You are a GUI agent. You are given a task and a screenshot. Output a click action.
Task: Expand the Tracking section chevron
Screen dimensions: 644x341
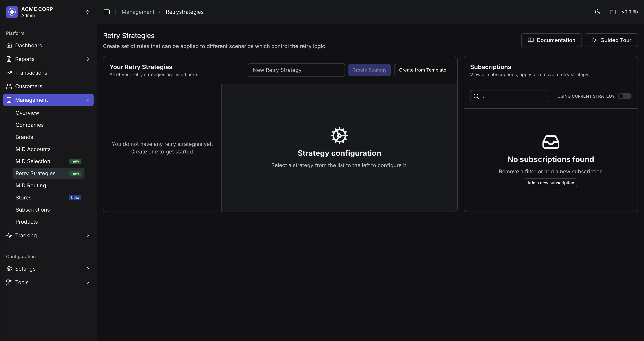[88, 235]
